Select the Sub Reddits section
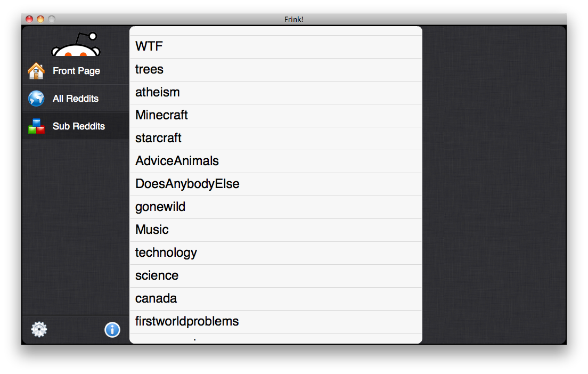Viewport: 588px width, 374px height. coord(76,126)
